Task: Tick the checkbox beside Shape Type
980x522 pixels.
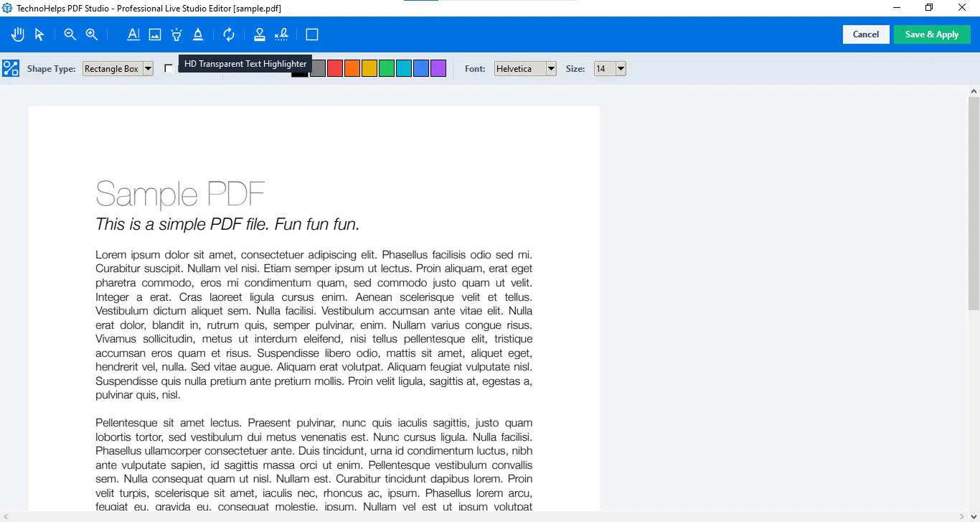Action: (x=169, y=68)
